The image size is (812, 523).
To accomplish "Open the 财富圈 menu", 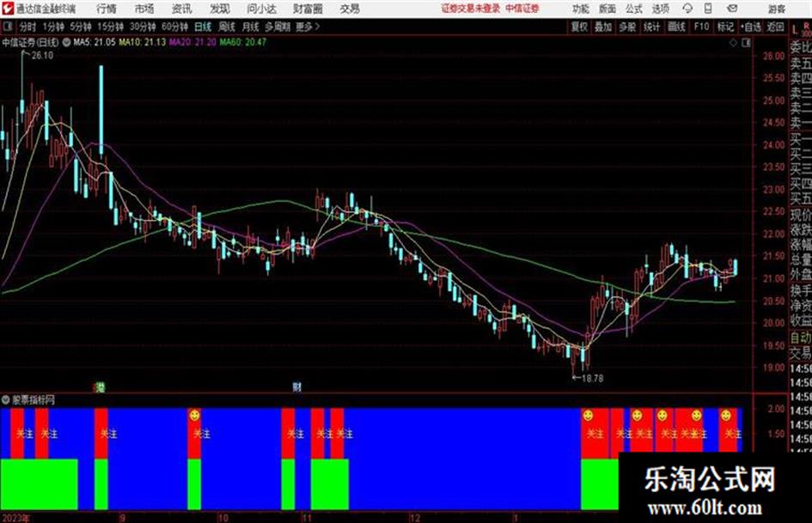I will [x=308, y=9].
